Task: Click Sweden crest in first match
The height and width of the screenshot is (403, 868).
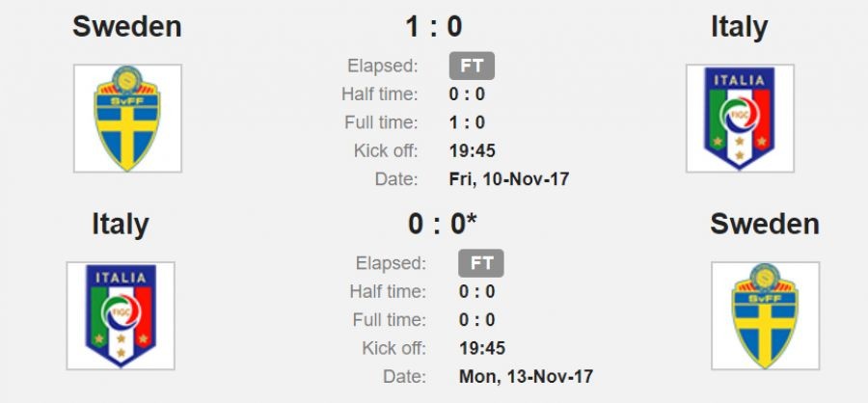Action: pyautogui.click(x=127, y=119)
